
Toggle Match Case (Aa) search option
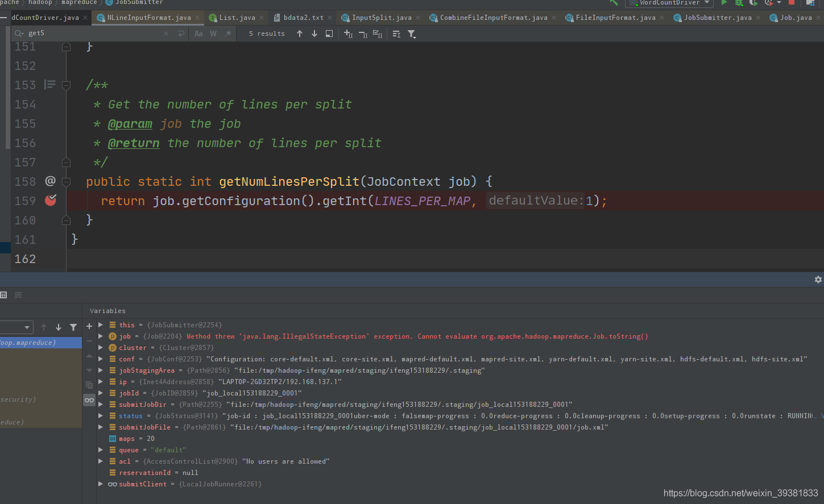(x=198, y=34)
